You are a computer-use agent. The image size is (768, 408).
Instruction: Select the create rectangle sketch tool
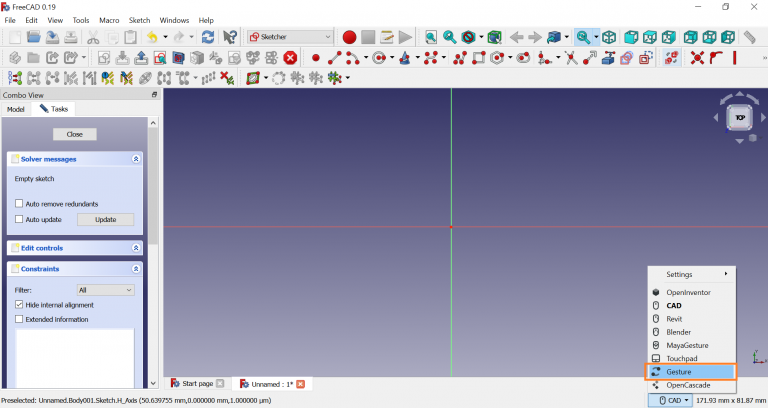(x=479, y=58)
